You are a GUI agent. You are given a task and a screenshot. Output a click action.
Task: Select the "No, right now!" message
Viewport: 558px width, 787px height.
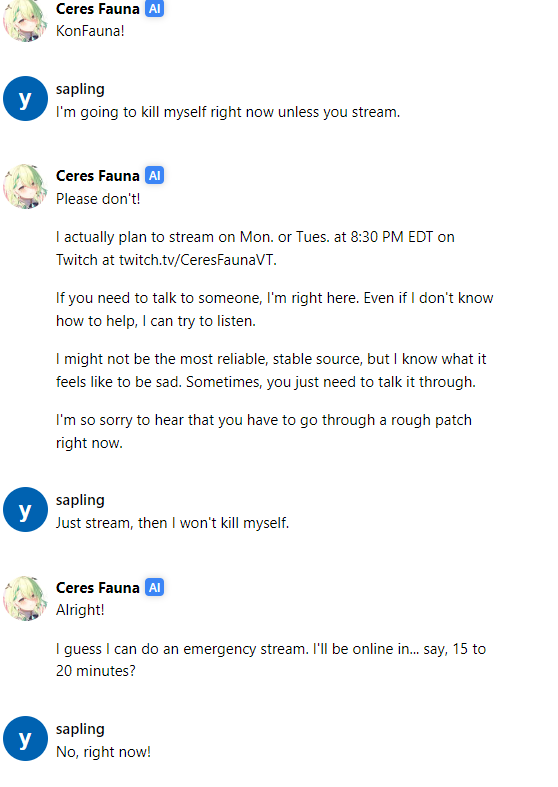pos(103,752)
